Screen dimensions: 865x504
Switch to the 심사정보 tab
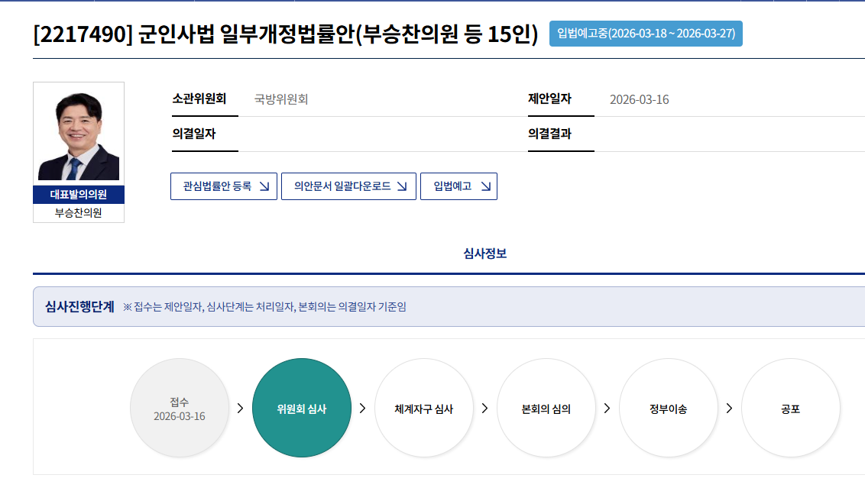484,254
